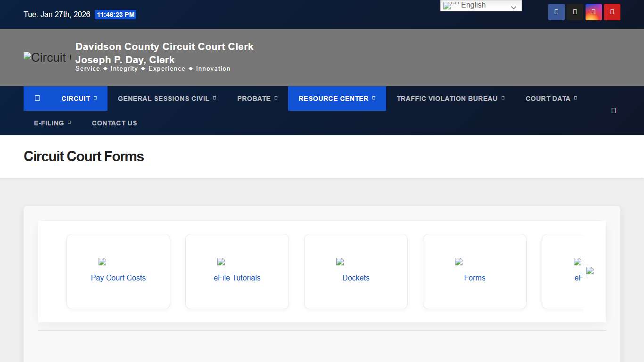Select the home icon in the navigation bar
The image size is (644, 362).
[37, 98]
